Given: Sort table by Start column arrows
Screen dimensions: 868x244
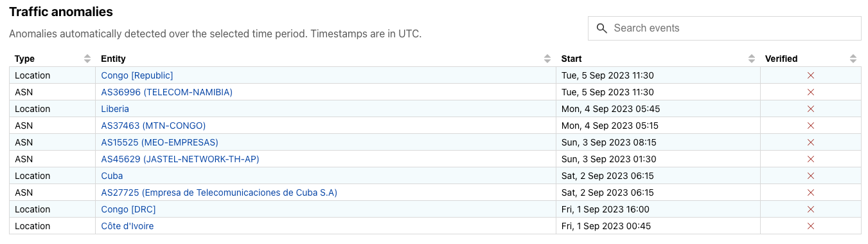Looking at the screenshot, I should tap(752, 59).
